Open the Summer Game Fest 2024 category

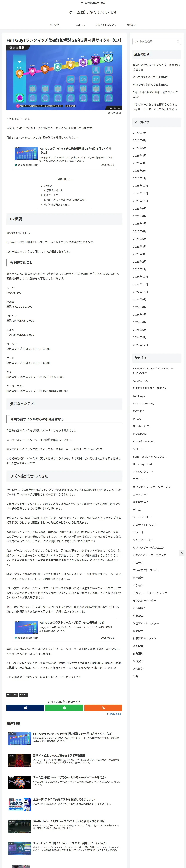pos(149,457)
